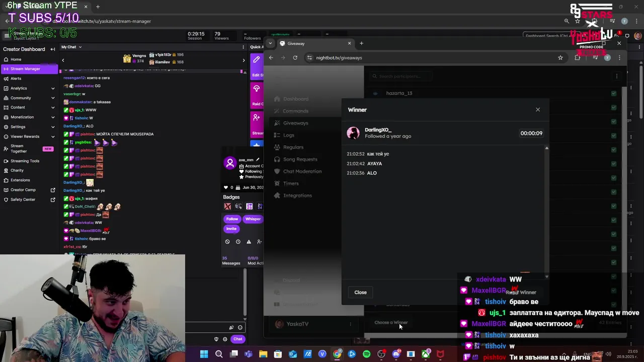The width and height of the screenshot is (644, 362).
Task: Click warn triangle icon on user card
Action: (x=249, y=242)
